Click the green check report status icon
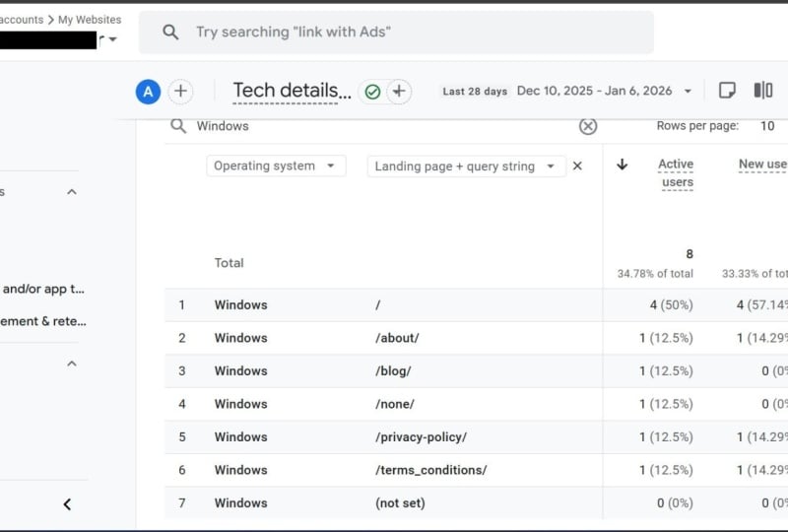The width and height of the screenshot is (788, 532). [x=372, y=92]
